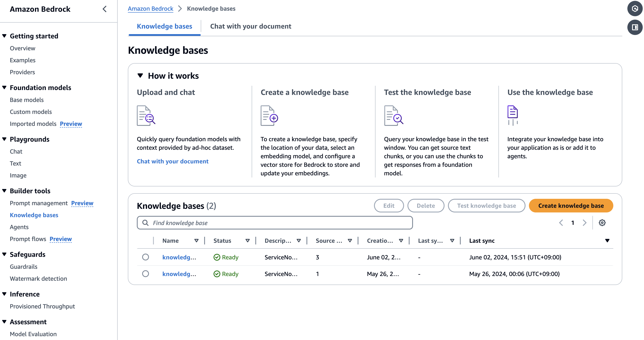This screenshot has height=340, width=644.
Task: Collapse the Builder tools sidebar group
Action: (x=4, y=191)
